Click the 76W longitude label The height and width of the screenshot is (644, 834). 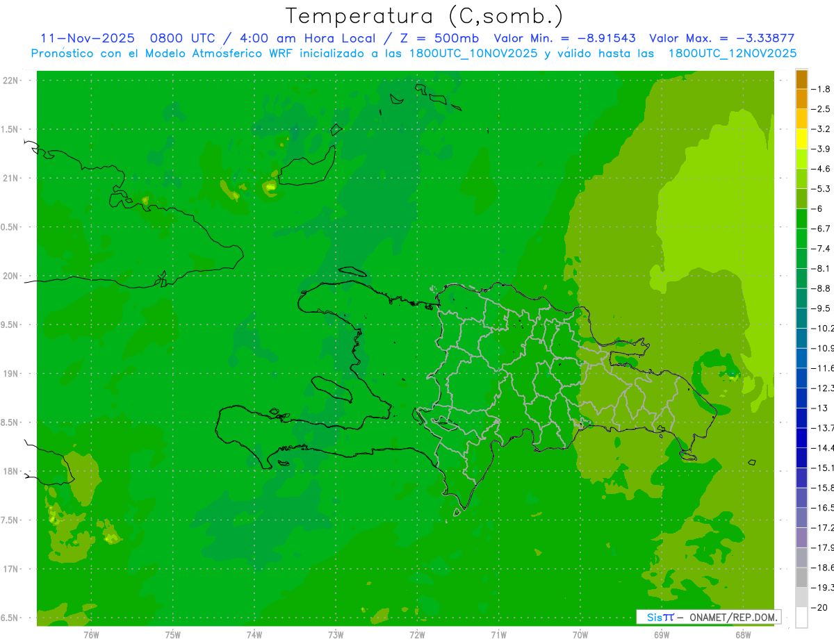91,635
